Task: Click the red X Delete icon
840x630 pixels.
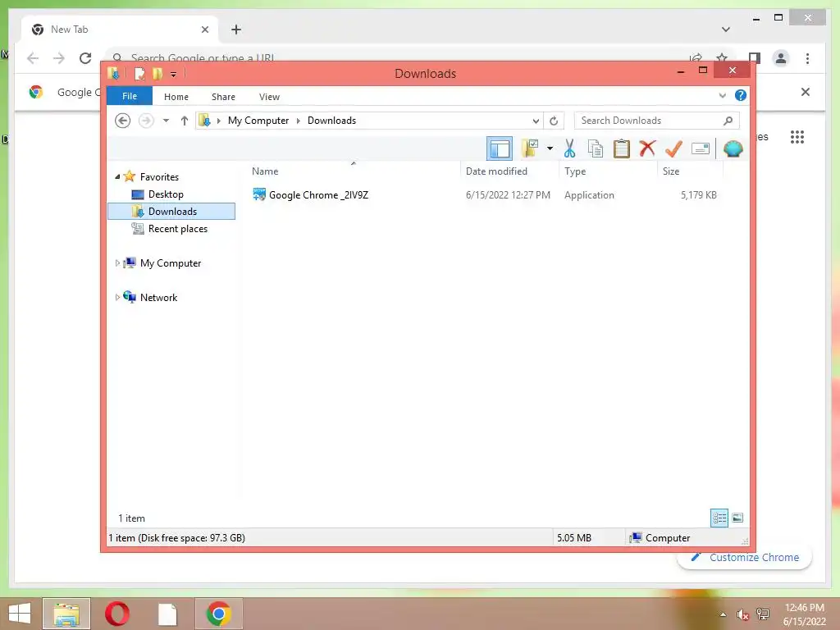Action: 647,148
